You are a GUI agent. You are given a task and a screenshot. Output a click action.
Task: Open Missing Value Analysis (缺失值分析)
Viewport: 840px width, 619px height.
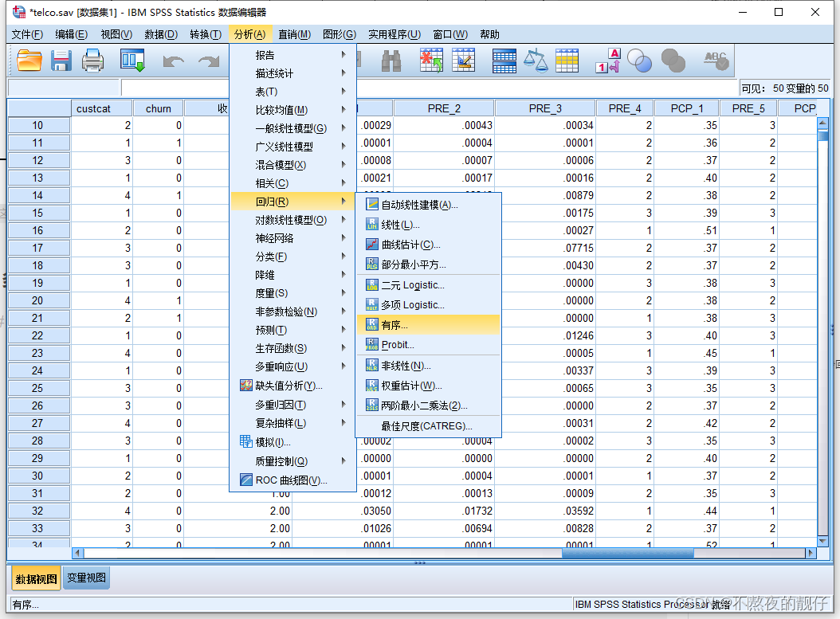point(292,386)
